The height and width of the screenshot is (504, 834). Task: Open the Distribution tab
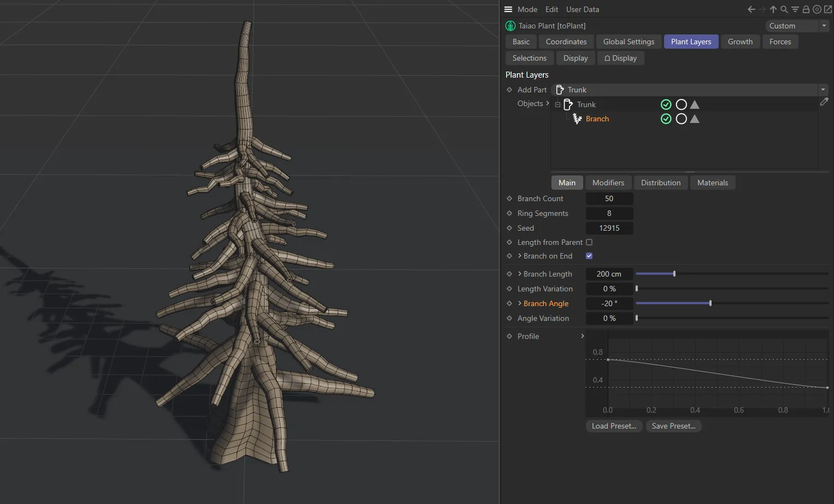pyautogui.click(x=660, y=183)
